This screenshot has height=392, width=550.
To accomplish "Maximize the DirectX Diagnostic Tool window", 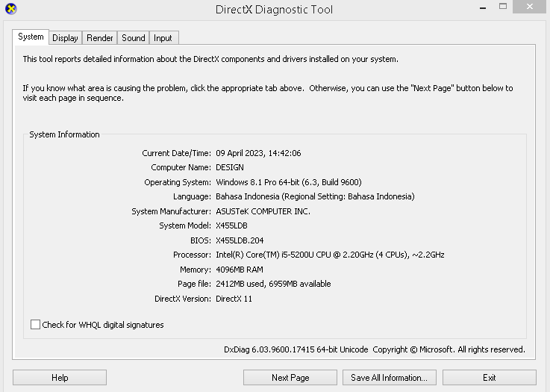I will [x=503, y=6].
